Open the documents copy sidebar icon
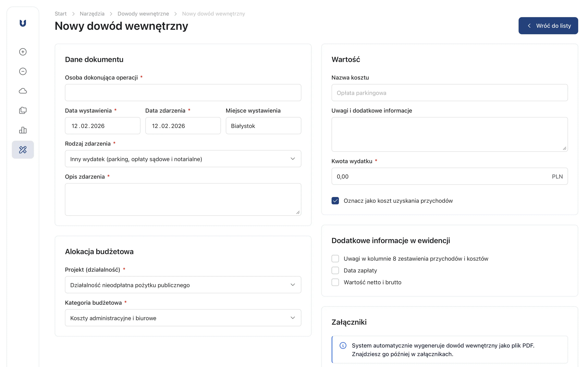 [x=23, y=110]
